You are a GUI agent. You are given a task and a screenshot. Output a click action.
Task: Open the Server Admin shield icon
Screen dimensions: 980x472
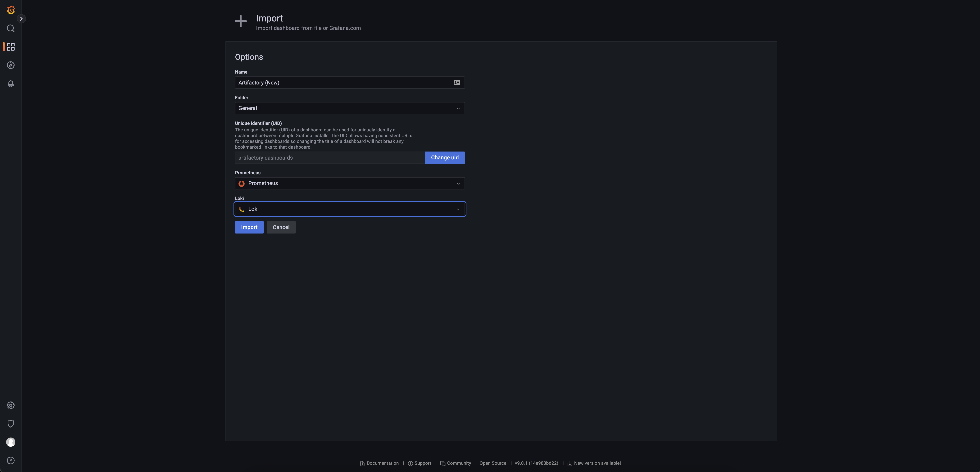coord(11,424)
